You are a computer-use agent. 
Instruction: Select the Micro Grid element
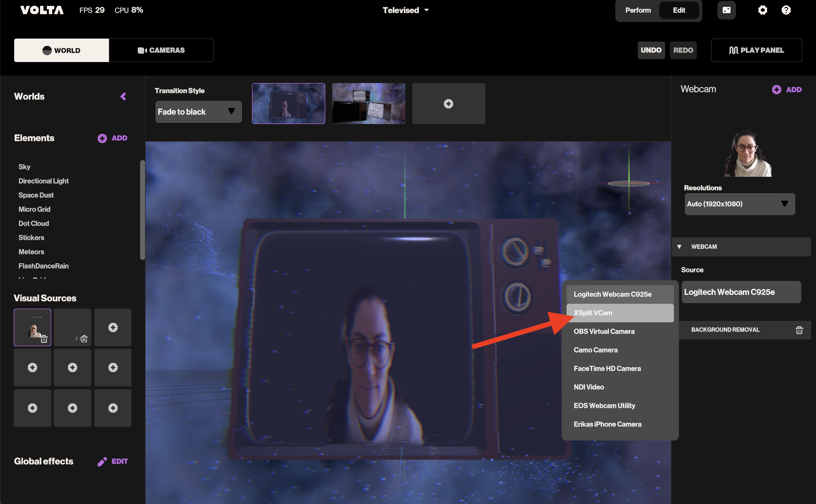tap(34, 210)
